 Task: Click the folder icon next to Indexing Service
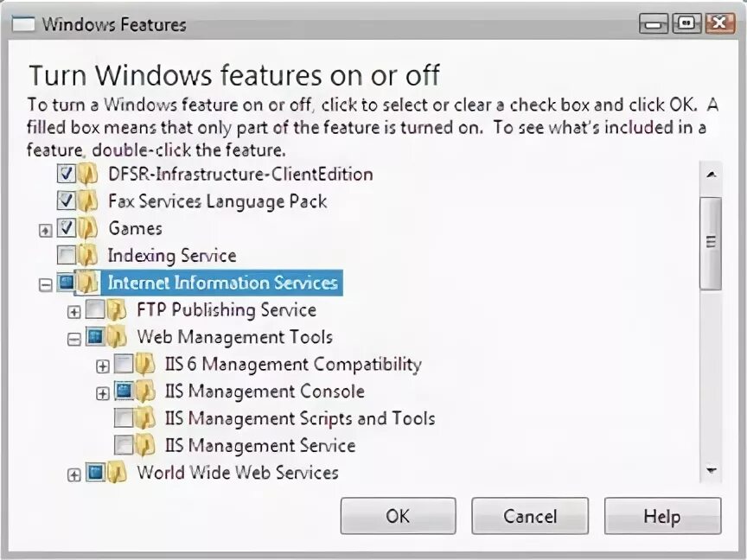88,256
